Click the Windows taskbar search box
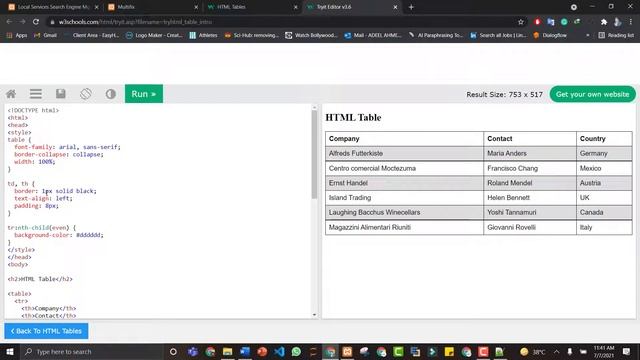 (x=91, y=351)
